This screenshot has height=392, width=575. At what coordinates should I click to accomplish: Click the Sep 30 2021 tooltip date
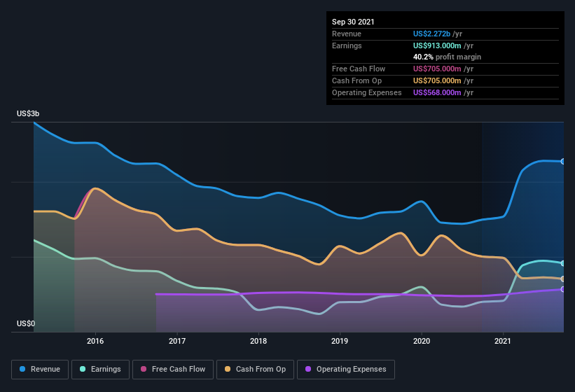pyautogui.click(x=353, y=22)
